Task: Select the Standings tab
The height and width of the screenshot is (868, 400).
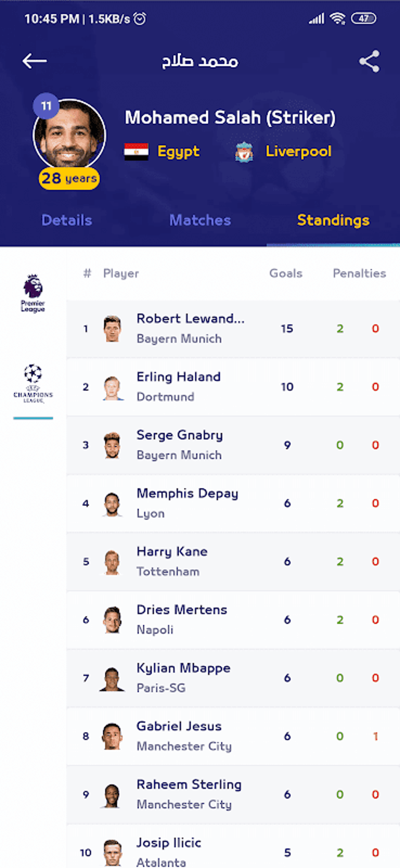Action: pos(333,220)
